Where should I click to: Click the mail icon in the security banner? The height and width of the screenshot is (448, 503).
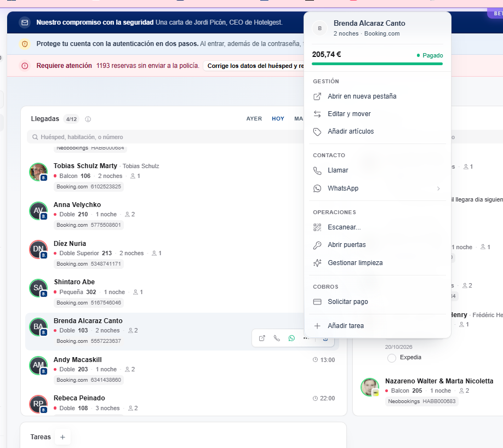coord(25,22)
